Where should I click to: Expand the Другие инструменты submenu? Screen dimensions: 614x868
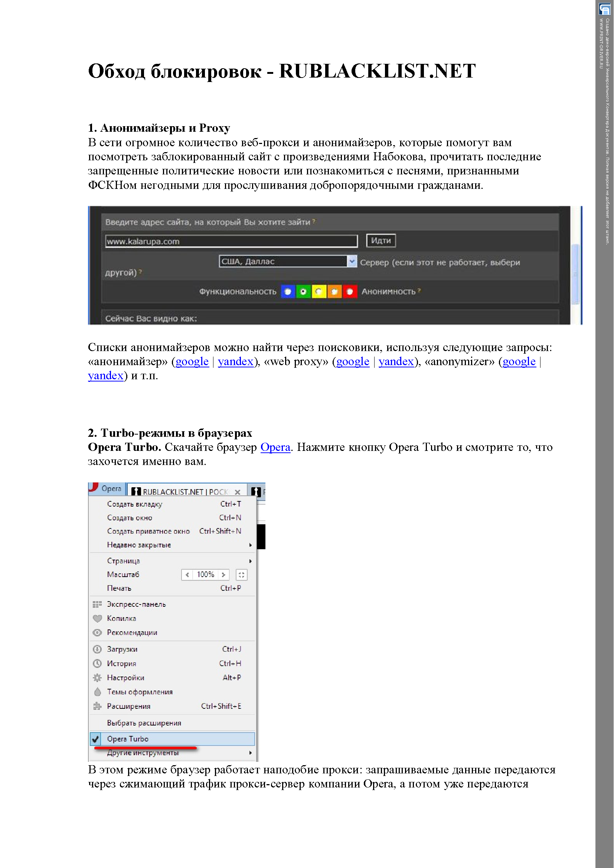172,753
